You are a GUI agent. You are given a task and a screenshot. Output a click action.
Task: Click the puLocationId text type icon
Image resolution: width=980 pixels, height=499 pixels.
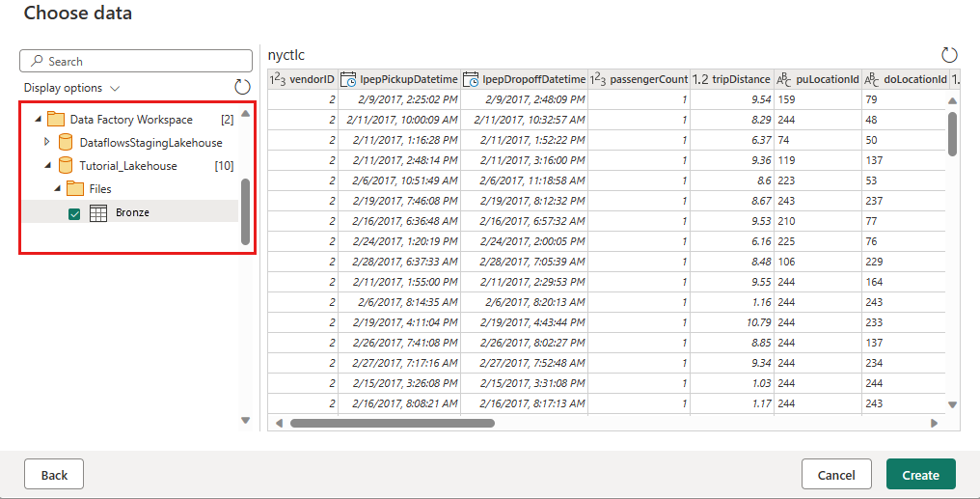pos(784,79)
